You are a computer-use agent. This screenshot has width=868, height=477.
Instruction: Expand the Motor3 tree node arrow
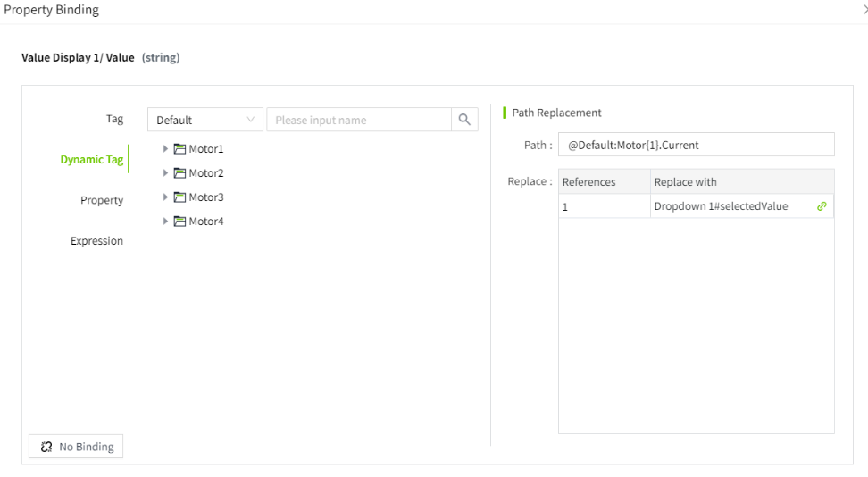(165, 197)
